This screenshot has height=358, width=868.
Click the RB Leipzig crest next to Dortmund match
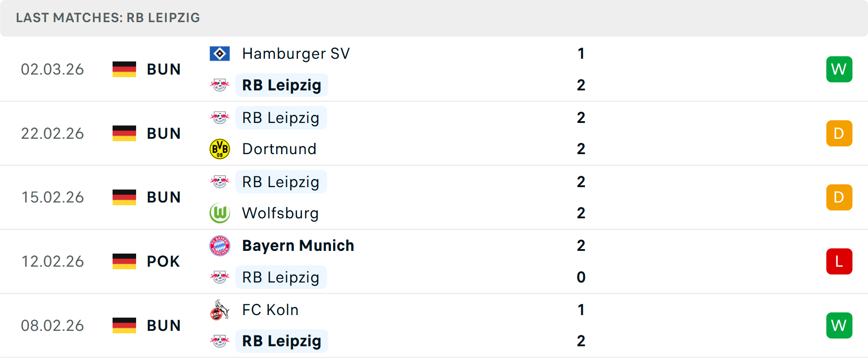(220, 118)
